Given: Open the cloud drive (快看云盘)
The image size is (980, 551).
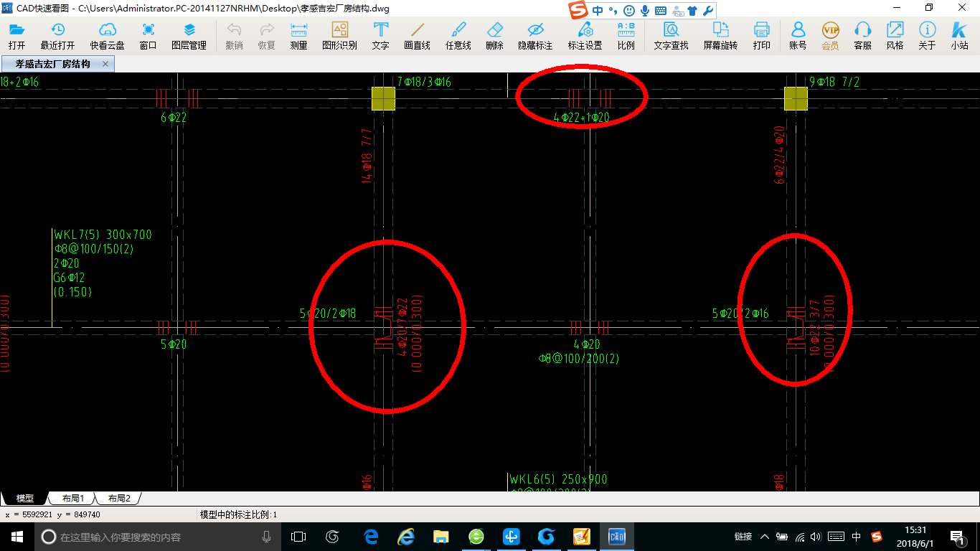Looking at the screenshot, I should pyautogui.click(x=107, y=36).
